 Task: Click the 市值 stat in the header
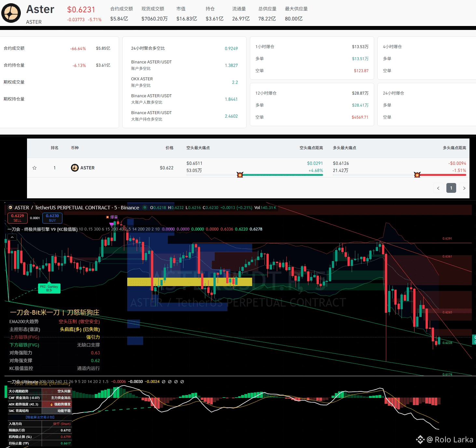tap(187, 14)
